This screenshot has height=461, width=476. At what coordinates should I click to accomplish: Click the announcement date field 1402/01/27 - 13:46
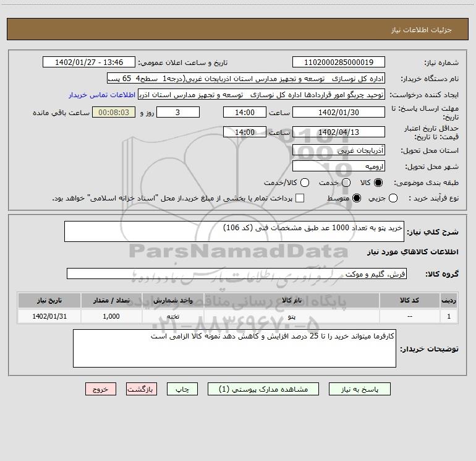click(89, 62)
